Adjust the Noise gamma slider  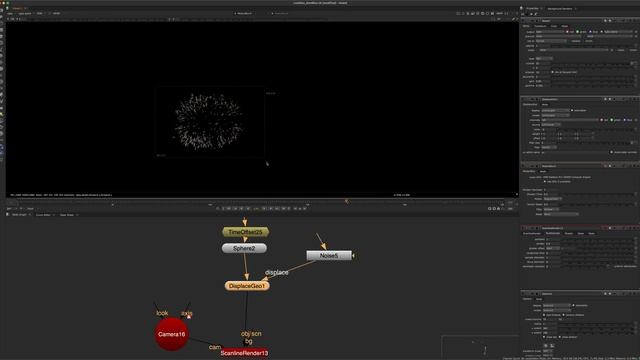tap(593, 86)
